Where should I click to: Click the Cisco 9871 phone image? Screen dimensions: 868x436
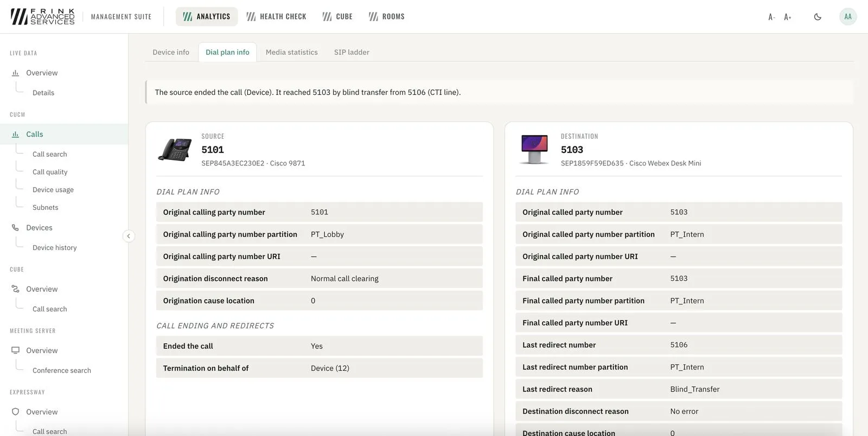pyautogui.click(x=175, y=150)
